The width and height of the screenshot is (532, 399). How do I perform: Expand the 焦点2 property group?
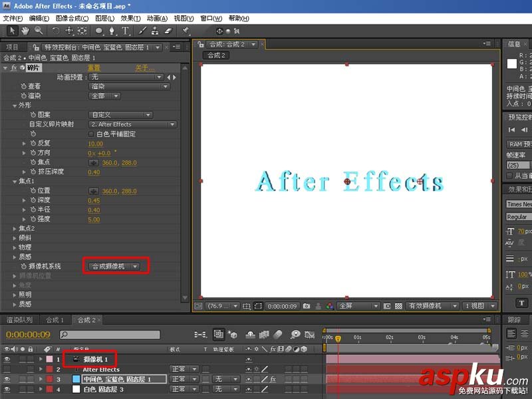click(14, 229)
